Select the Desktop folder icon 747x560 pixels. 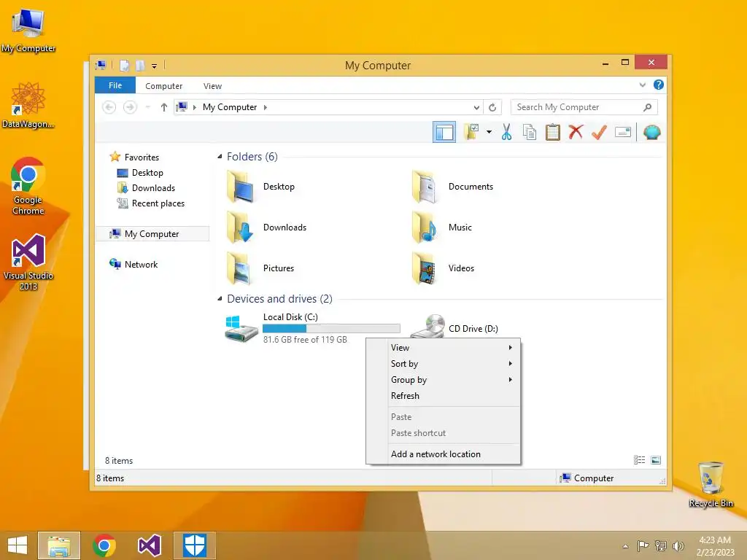click(241, 187)
